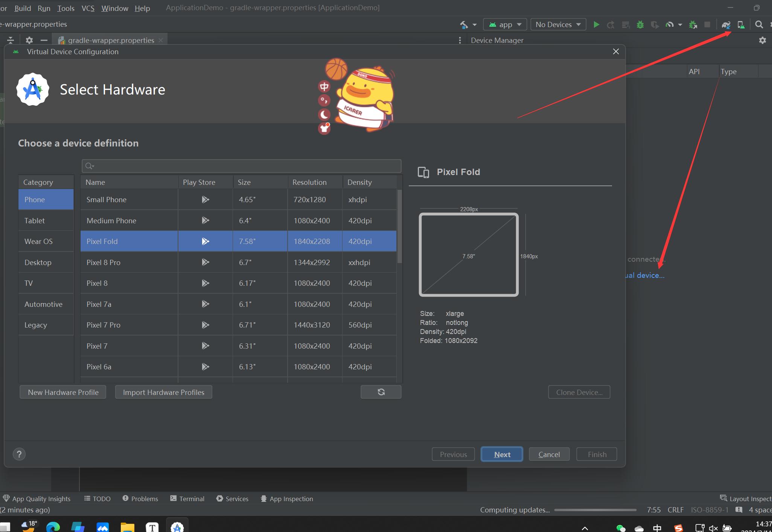This screenshot has width=772, height=532.
Task: Click the refresh device list button
Action: pyautogui.click(x=381, y=392)
